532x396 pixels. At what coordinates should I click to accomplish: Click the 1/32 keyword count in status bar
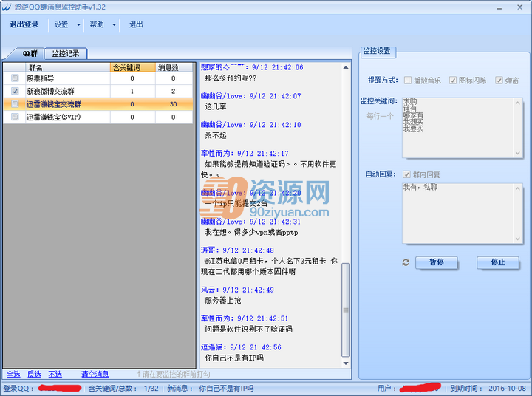[x=151, y=389]
